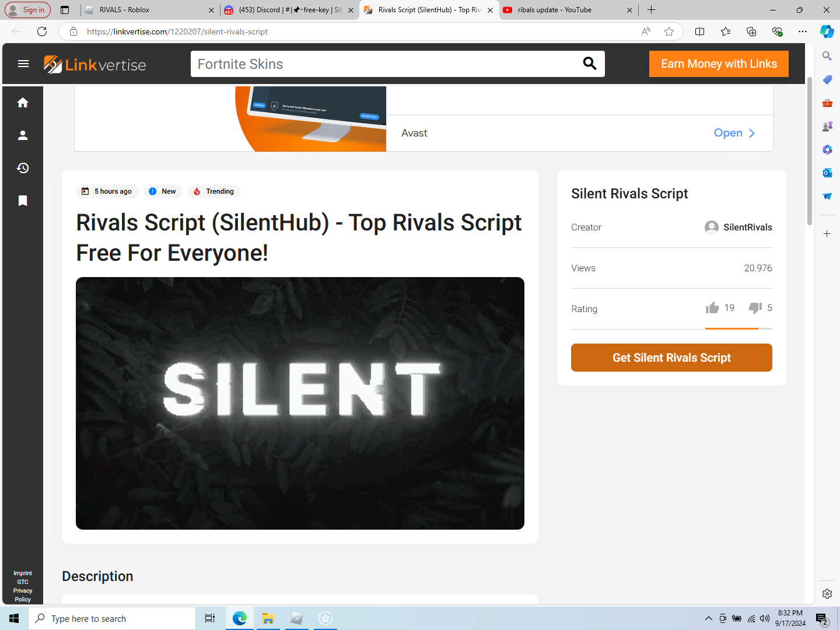Viewport: 840px width, 630px height.
Task: Close the ribals update YouTube tab
Action: pyautogui.click(x=629, y=10)
